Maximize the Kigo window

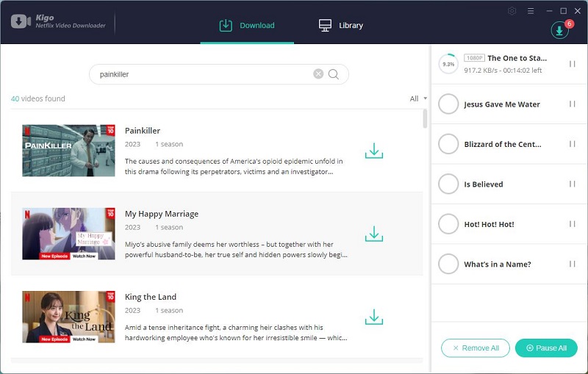point(563,11)
